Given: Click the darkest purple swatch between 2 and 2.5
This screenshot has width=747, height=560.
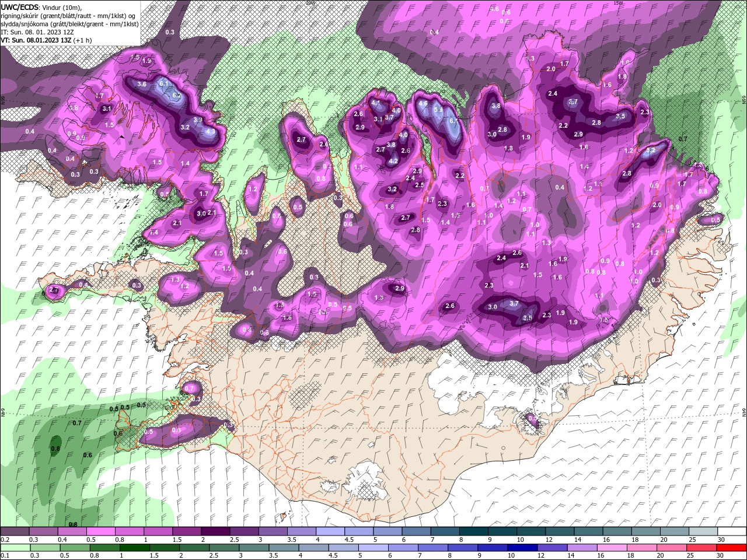Looking at the screenshot, I should pyautogui.click(x=215, y=531).
